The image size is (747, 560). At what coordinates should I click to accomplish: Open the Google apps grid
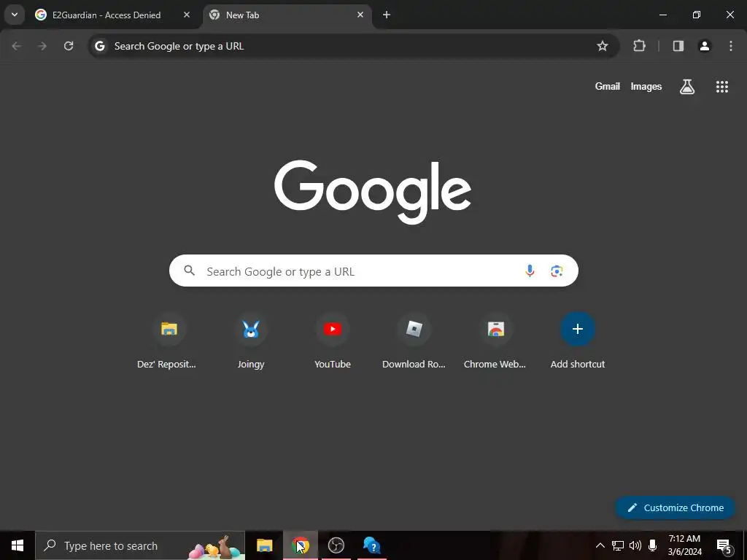(x=721, y=87)
